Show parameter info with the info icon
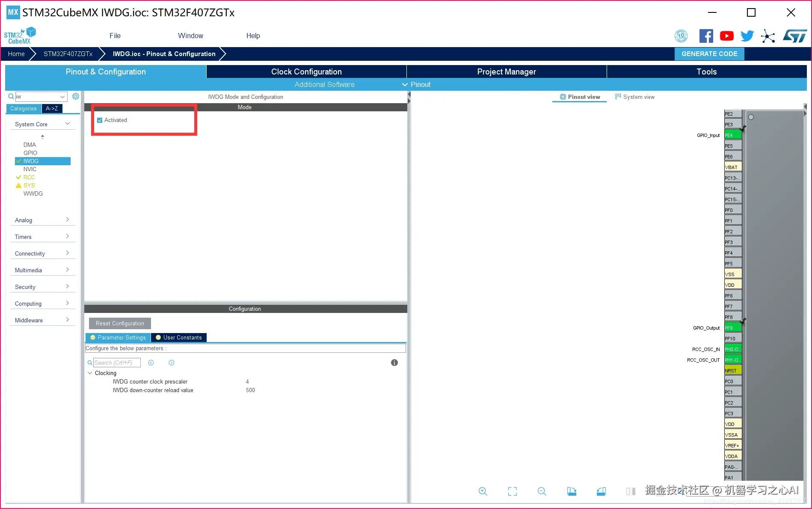Viewport: 812px width, 509px height. 394,363
